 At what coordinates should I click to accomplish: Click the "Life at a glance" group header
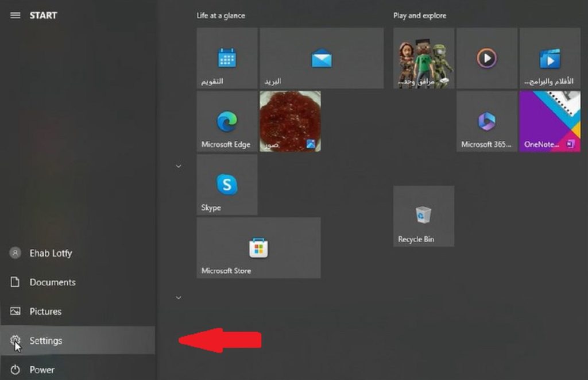click(220, 16)
